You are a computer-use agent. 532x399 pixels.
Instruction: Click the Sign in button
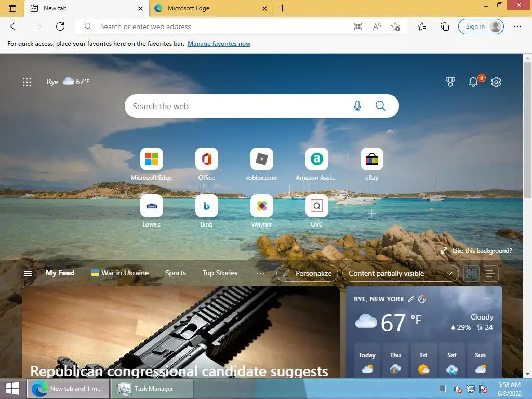[481, 26]
